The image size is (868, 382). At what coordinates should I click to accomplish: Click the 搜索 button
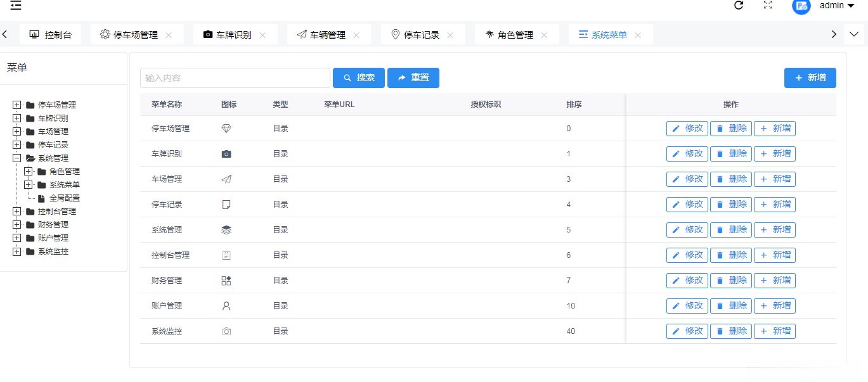point(359,78)
